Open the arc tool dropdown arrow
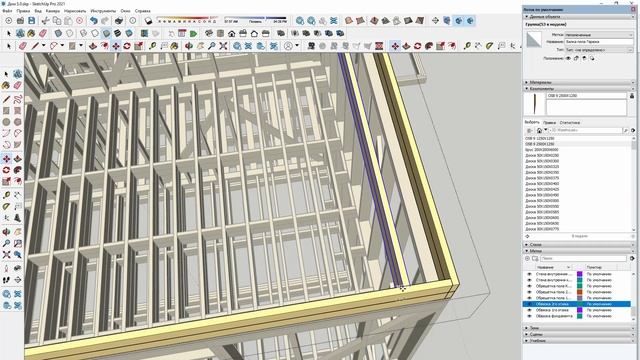The image size is (640, 360). [62, 46]
